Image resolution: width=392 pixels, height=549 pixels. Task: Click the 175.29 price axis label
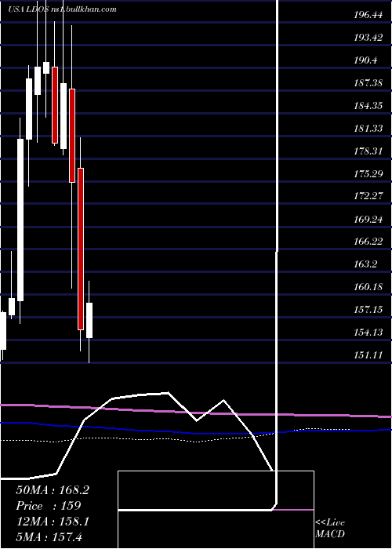368,173
